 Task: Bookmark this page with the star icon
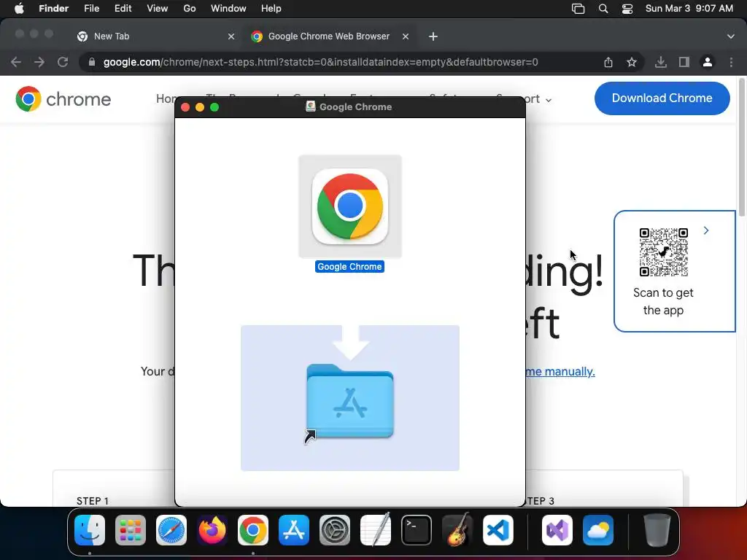click(632, 62)
